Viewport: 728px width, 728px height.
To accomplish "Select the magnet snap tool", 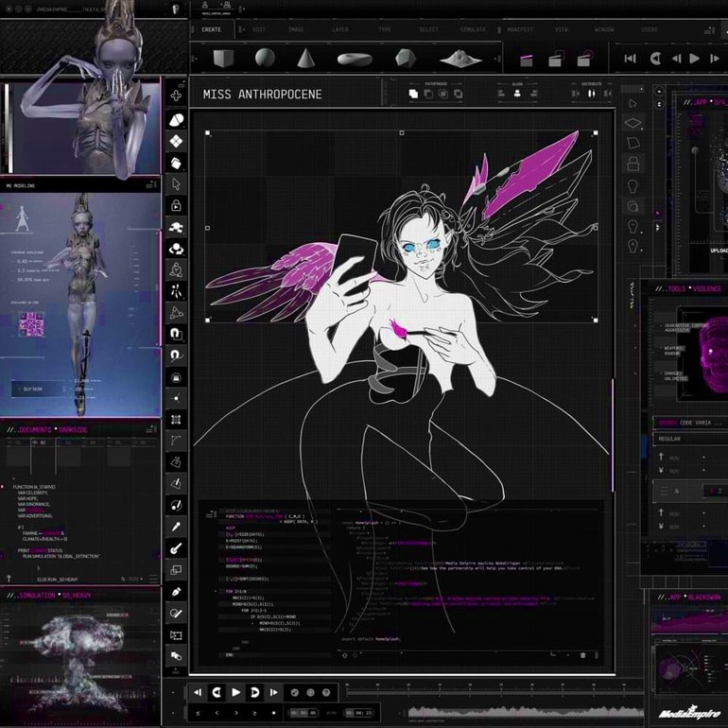I will pyautogui.click(x=176, y=334).
